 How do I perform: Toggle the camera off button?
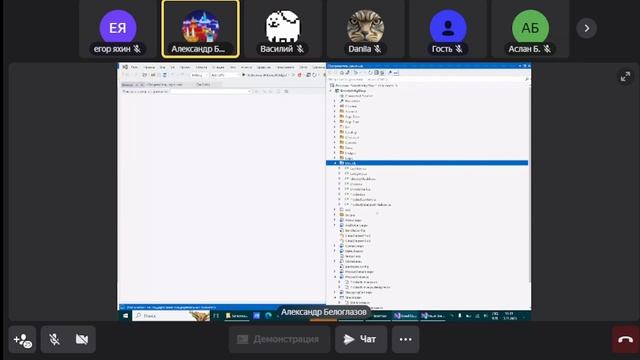click(82, 340)
